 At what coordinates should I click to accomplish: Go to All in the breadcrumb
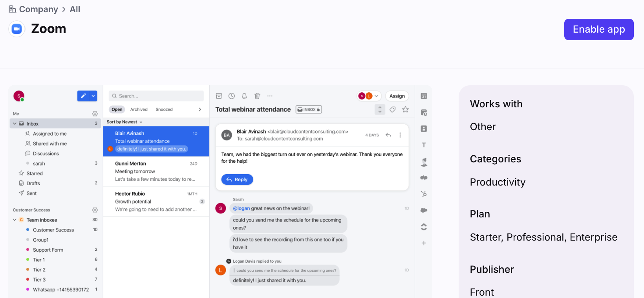tap(75, 9)
